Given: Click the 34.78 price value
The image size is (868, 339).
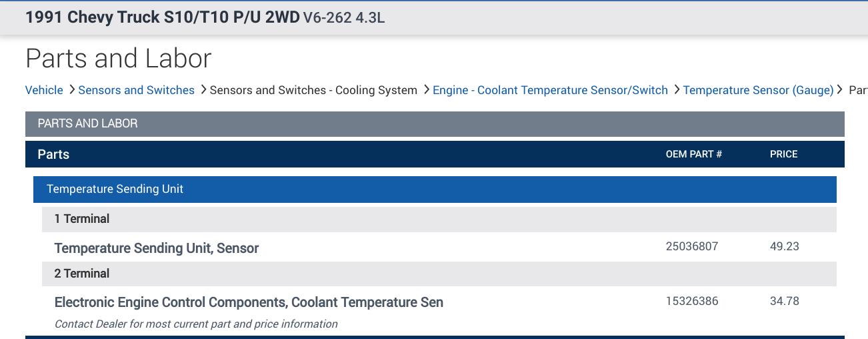Looking at the screenshot, I should 784,301.
